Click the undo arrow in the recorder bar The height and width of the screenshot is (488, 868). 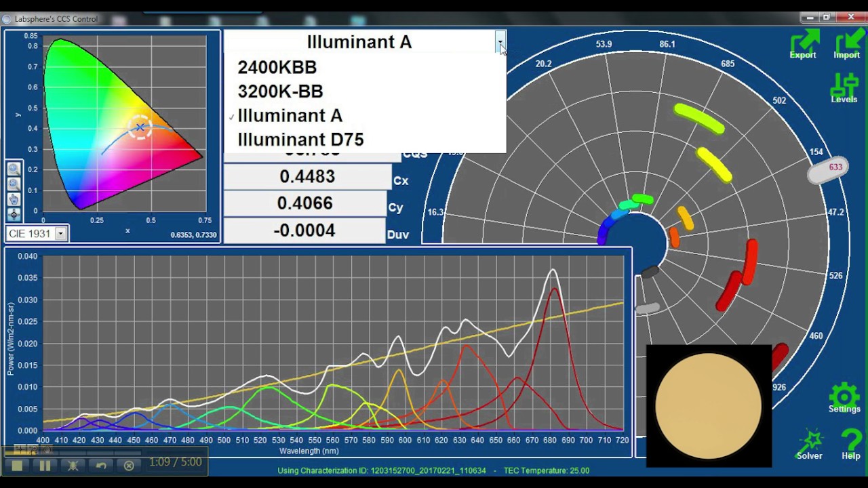pos(101,466)
